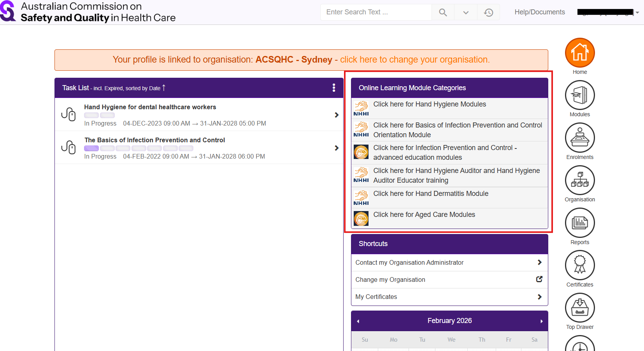This screenshot has width=644, height=351.
Task: Open the Top Drawer icon
Action: click(x=580, y=307)
